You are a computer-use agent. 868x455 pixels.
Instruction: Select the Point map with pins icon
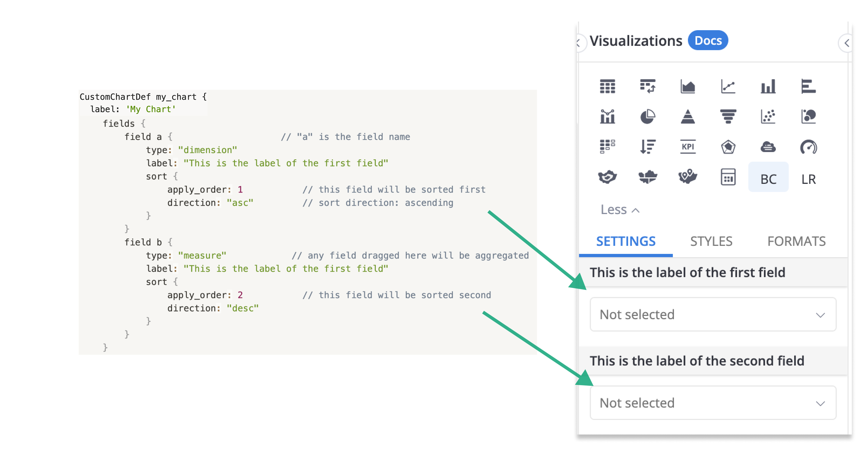pos(688,177)
